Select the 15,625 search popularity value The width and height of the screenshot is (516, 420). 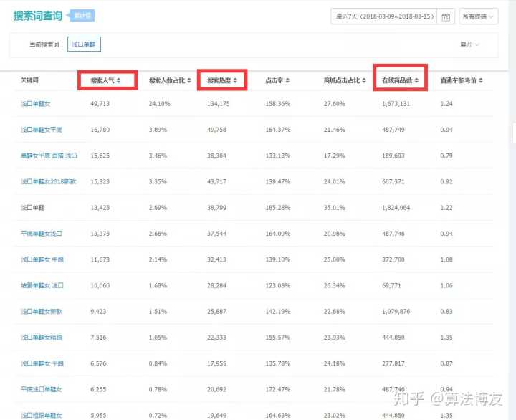[x=100, y=156]
